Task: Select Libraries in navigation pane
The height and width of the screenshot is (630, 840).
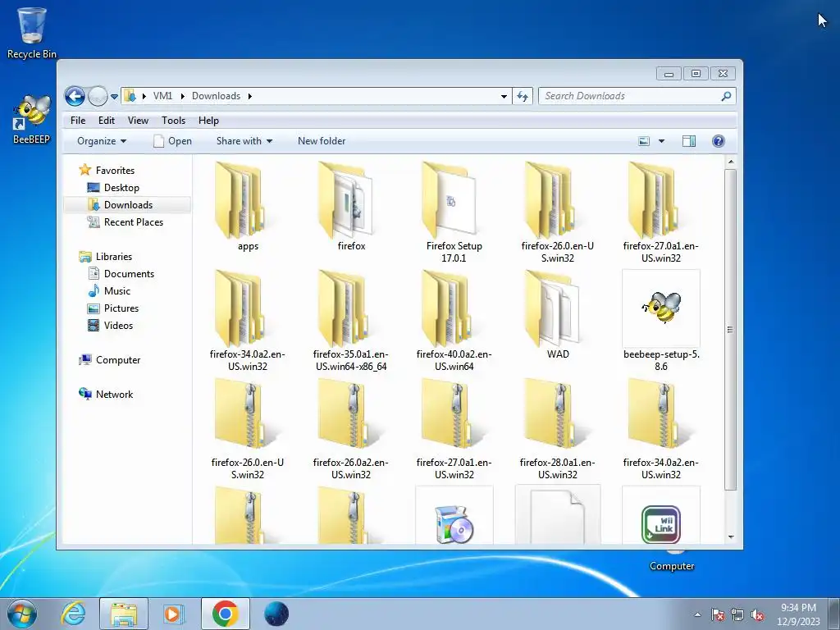Action: pyautogui.click(x=113, y=257)
